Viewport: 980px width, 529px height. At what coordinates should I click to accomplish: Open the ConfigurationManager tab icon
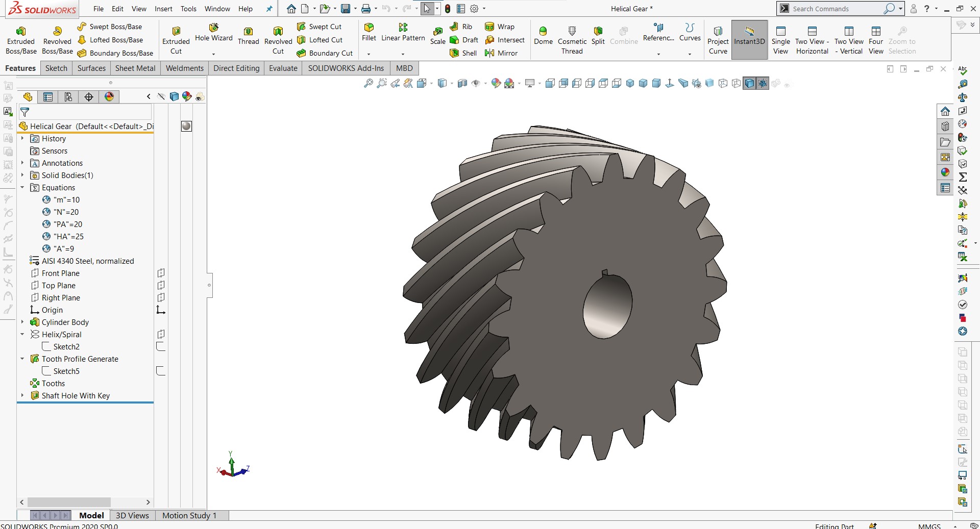[x=68, y=97]
